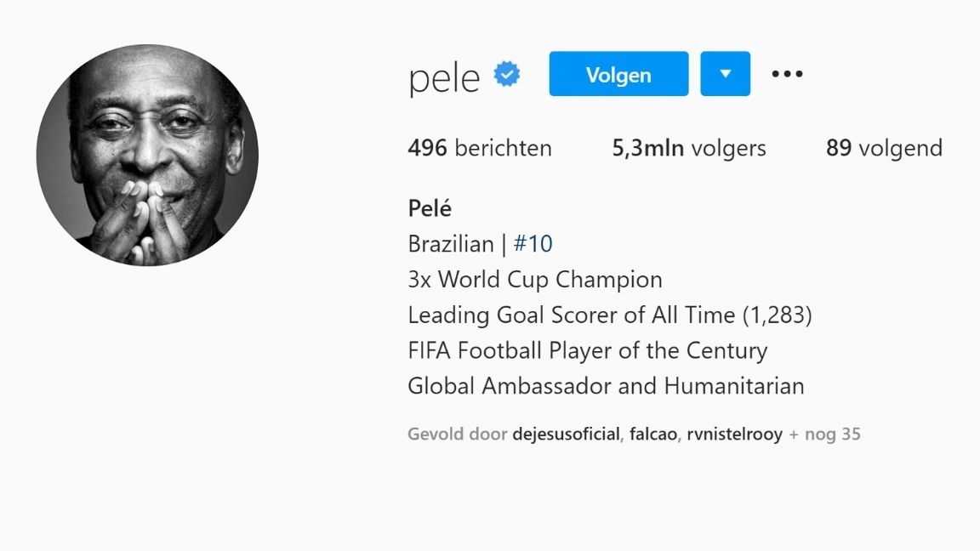Open the options menu via the three dots
The image size is (980, 551).
(x=786, y=73)
